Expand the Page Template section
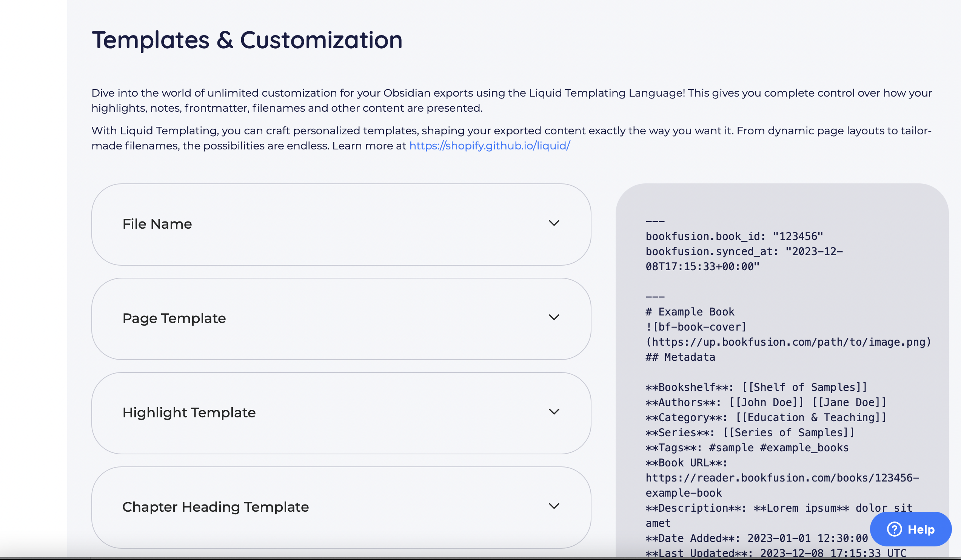 [x=340, y=319]
